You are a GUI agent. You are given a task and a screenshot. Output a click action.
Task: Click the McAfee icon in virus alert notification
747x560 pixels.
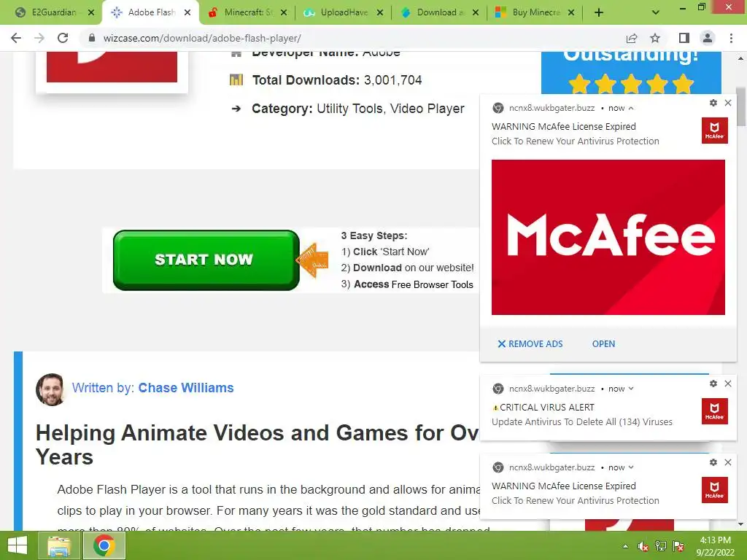(x=715, y=411)
